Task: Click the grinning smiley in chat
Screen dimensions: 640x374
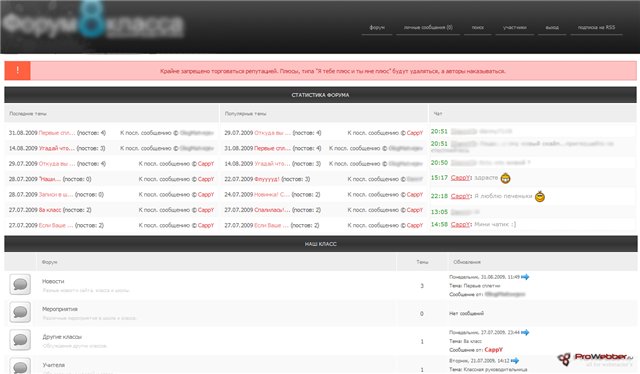Action: (x=505, y=178)
